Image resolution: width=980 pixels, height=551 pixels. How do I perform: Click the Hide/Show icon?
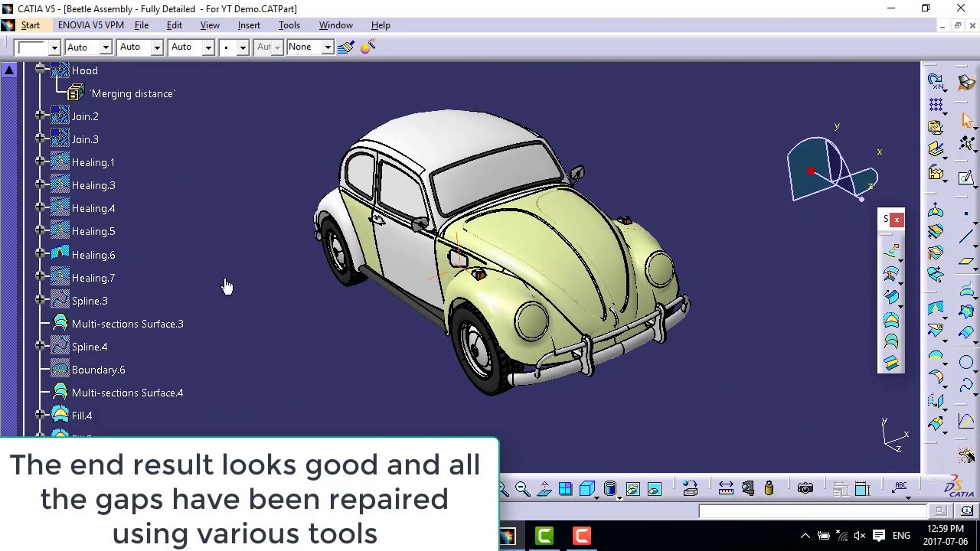(632, 489)
